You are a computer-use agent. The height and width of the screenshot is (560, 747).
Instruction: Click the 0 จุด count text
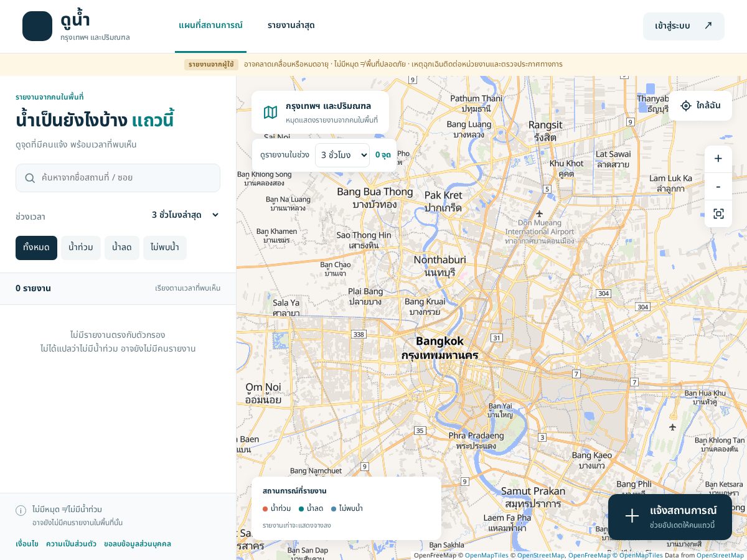pos(383,155)
